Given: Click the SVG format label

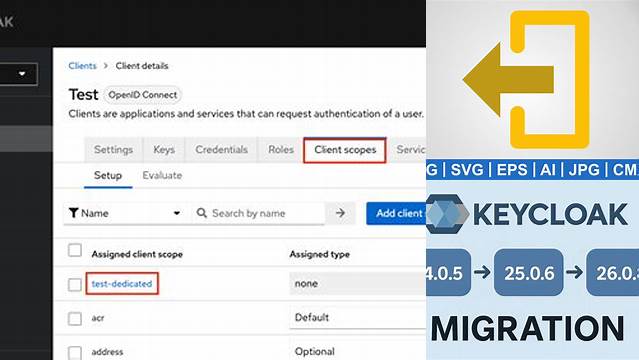Looking at the screenshot, I should [x=467, y=170].
